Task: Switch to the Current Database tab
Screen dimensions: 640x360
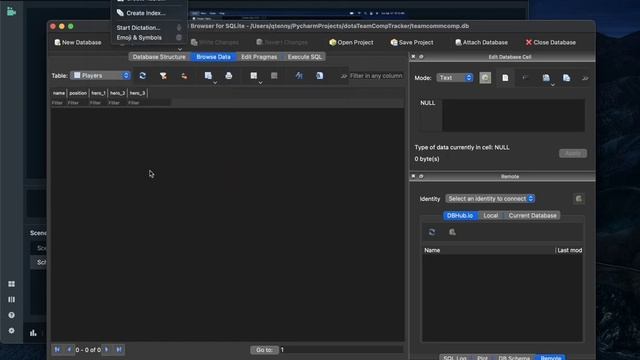Action: pos(532,216)
